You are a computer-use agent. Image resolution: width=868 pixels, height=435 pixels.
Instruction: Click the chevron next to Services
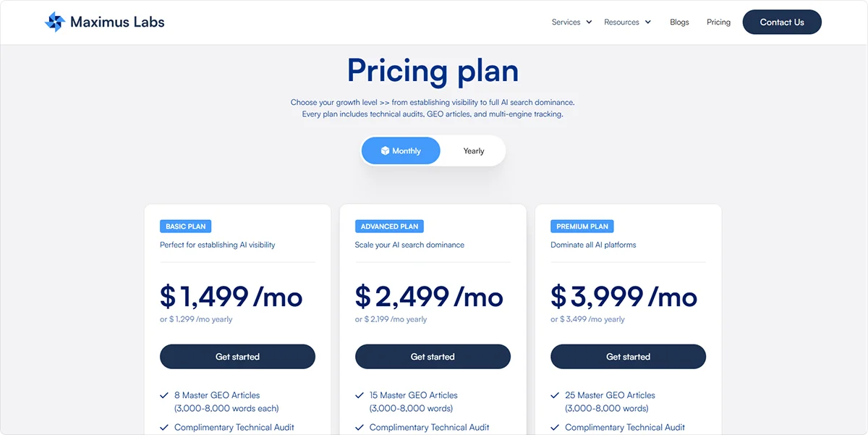coord(589,22)
